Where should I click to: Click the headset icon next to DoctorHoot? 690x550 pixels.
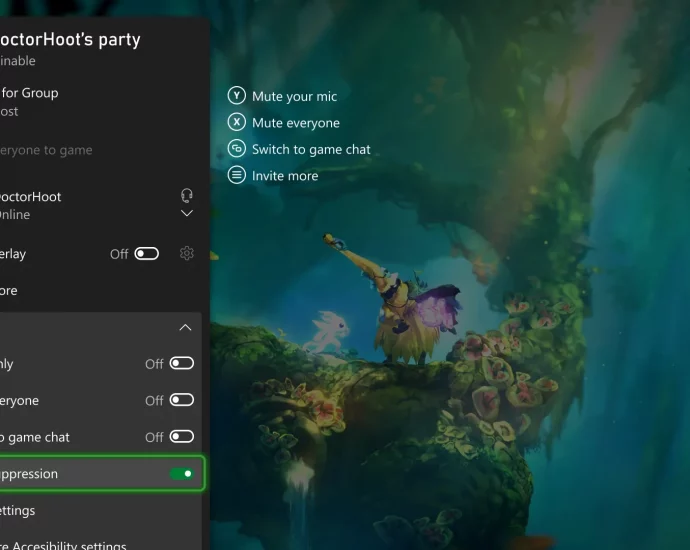tap(186, 196)
